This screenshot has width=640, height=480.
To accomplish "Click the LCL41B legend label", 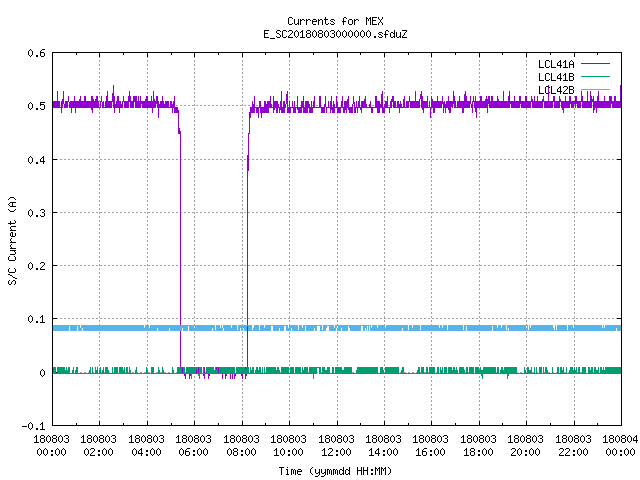I will [556, 77].
